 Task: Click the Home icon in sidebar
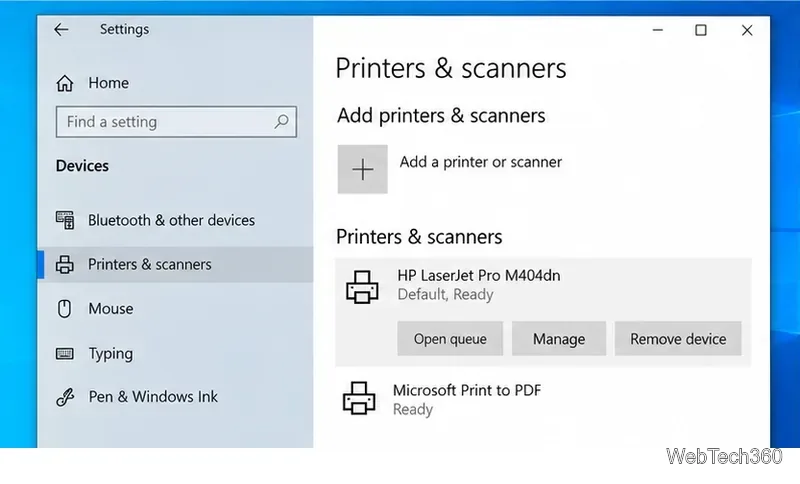click(65, 83)
